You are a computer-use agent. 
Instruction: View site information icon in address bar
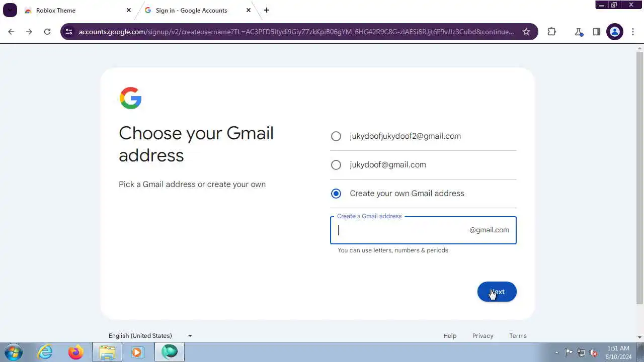[x=69, y=32]
